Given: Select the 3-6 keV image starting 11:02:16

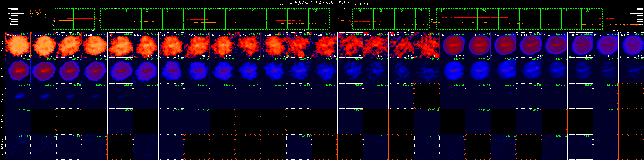Looking at the screenshot, I should coord(248,45).
